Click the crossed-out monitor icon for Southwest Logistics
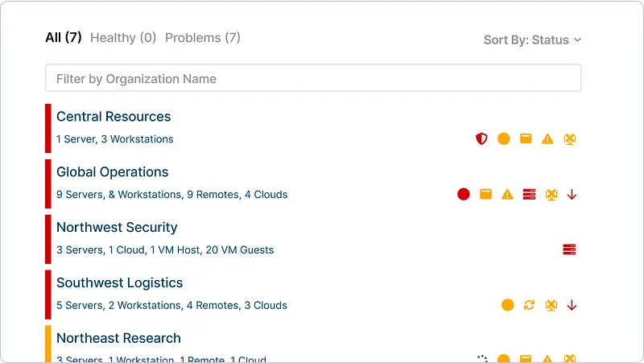 point(551,305)
